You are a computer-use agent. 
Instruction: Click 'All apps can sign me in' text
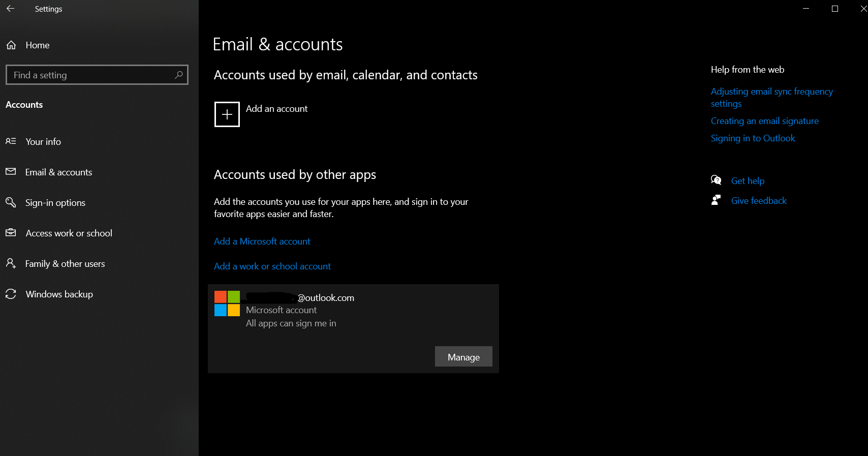point(291,323)
